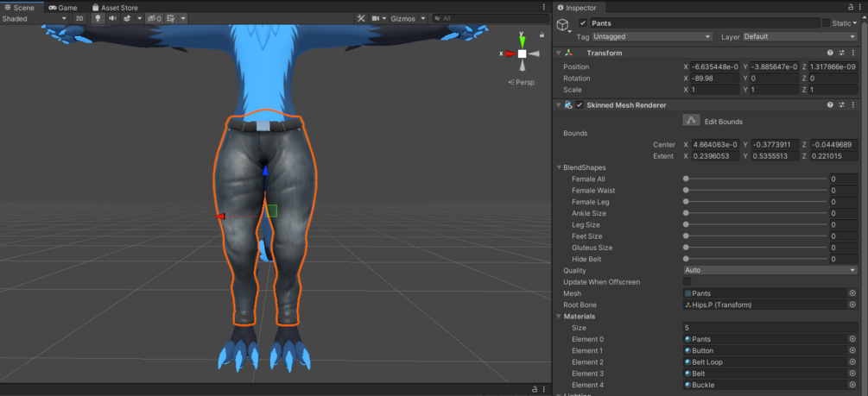Pick material for Element 1 Button
The image size is (868, 396).
point(852,350)
